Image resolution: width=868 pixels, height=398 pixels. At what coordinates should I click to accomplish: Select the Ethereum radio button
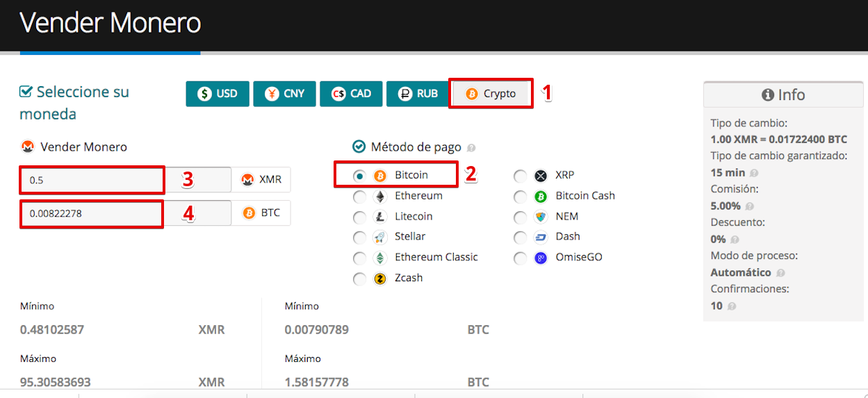359,196
